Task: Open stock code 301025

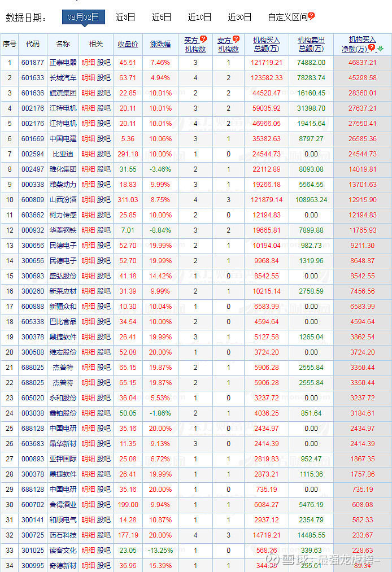Action: (x=33, y=551)
